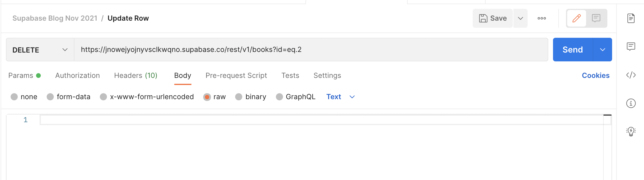Open the Documentation icon in right sidebar

click(x=631, y=18)
